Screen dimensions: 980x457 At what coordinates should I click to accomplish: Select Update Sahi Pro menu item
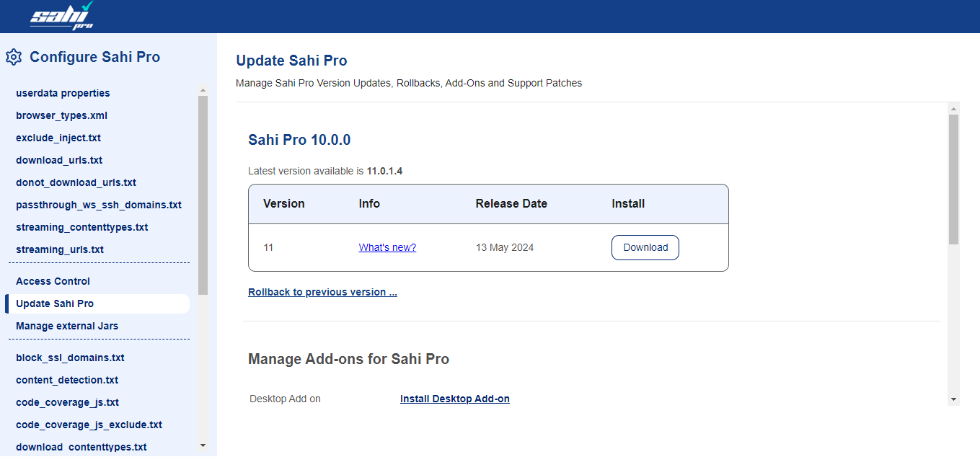coord(55,303)
